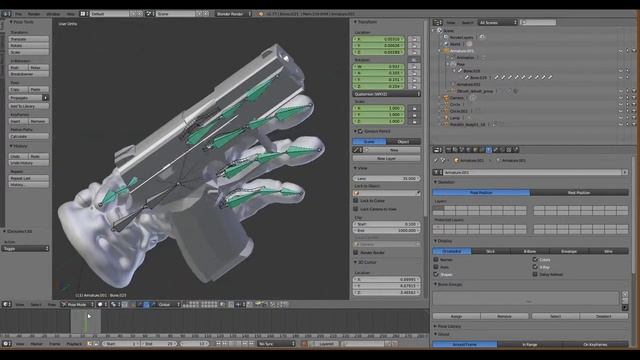Disable the X-Ray display checkbox
The image size is (640, 360).
pyautogui.click(x=535, y=267)
